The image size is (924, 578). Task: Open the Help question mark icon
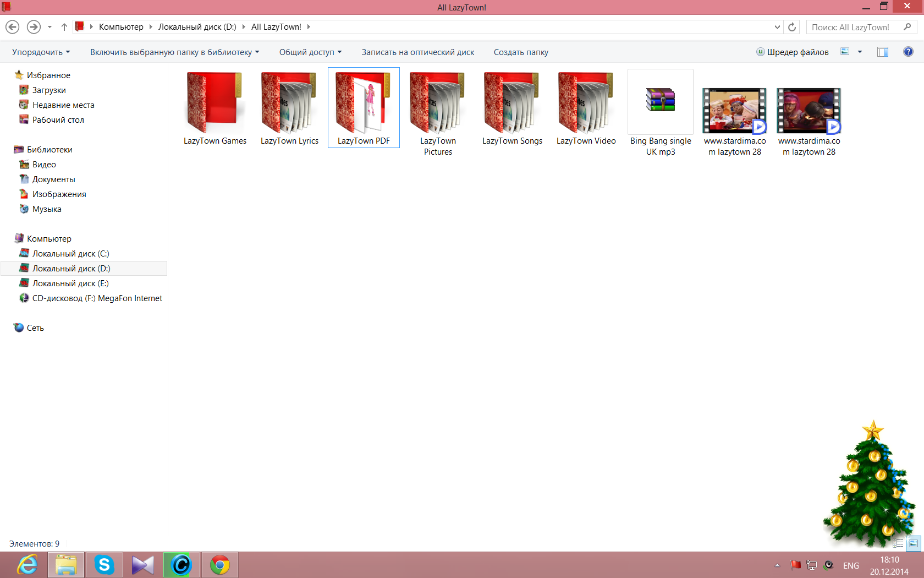pyautogui.click(x=908, y=52)
